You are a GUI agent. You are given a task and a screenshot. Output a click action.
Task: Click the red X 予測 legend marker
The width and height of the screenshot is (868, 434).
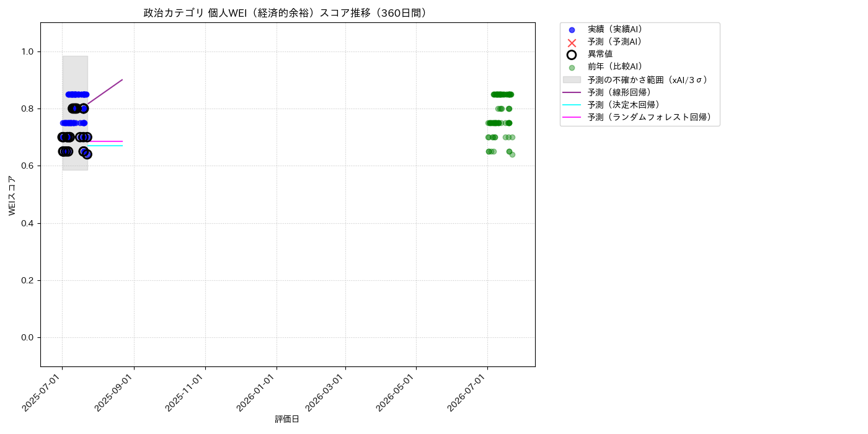coord(572,42)
